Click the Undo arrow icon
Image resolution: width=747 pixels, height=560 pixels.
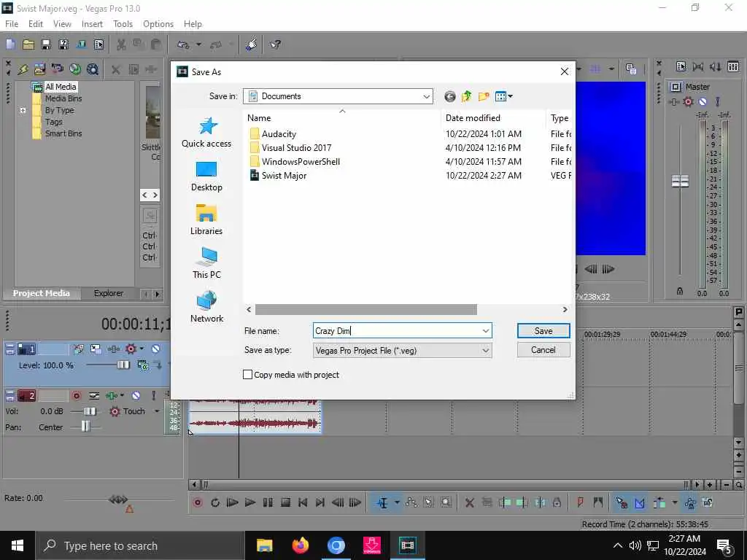[x=183, y=44]
